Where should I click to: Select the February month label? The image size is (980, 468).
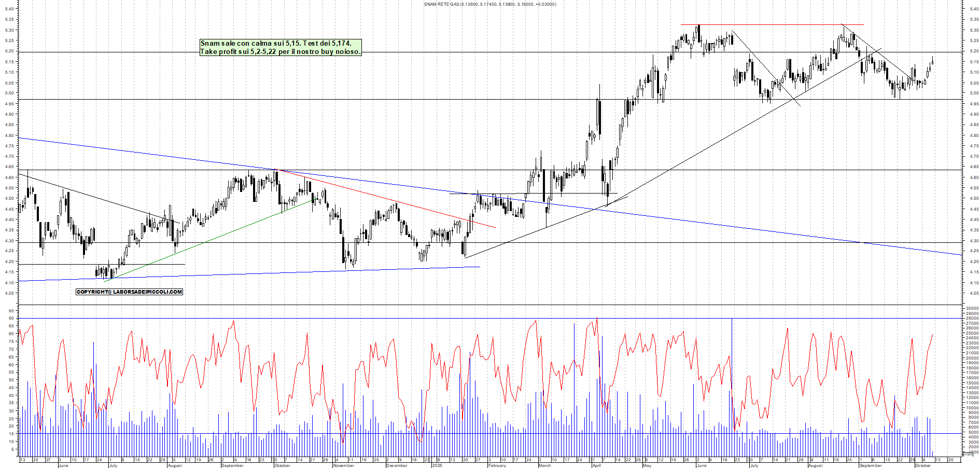tap(497, 465)
